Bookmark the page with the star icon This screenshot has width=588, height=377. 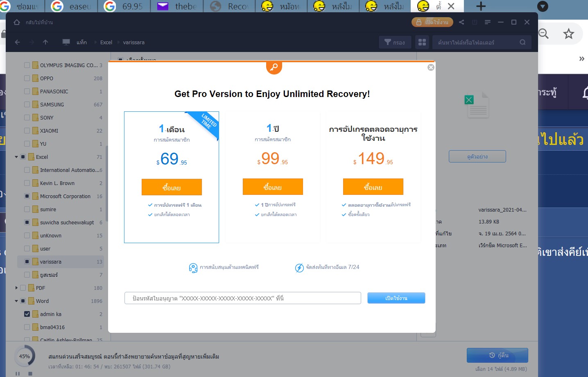[568, 34]
